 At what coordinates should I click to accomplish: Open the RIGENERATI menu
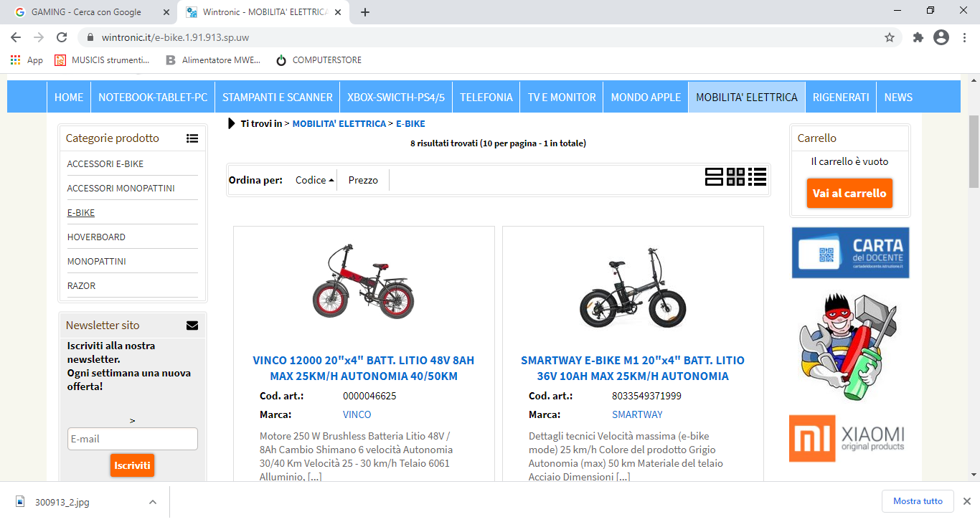(x=841, y=97)
